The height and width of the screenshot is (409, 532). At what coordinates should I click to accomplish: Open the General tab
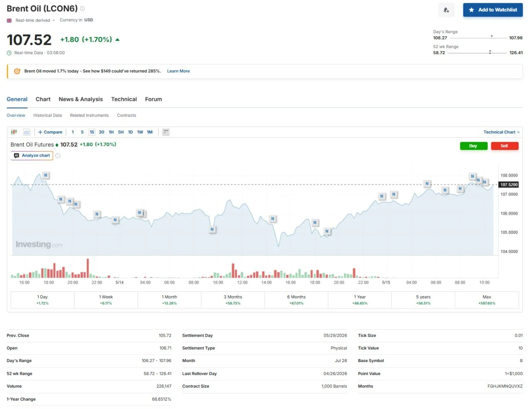17,99
